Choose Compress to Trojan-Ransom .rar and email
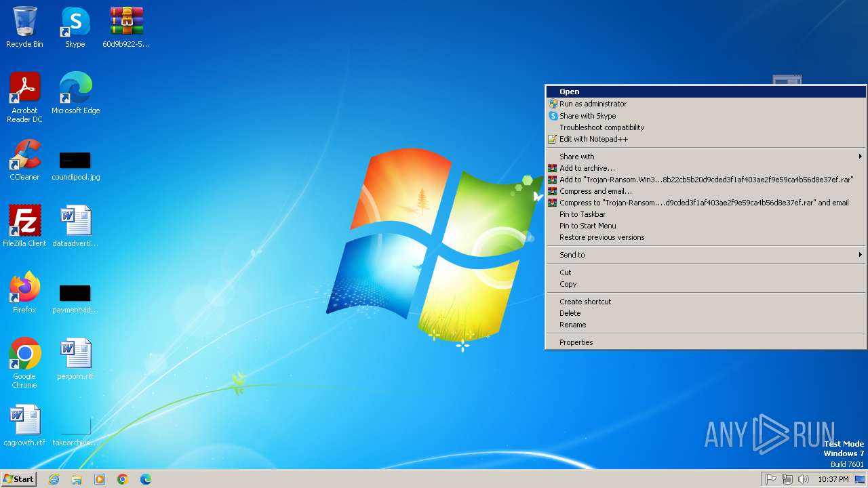Viewport: 868px width, 488px height. [x=706, y=203]
